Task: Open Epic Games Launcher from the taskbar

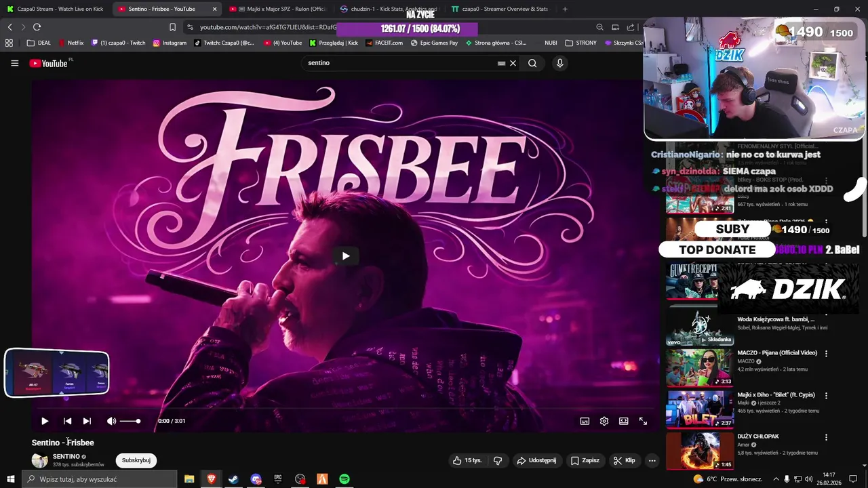Action: 278,479
